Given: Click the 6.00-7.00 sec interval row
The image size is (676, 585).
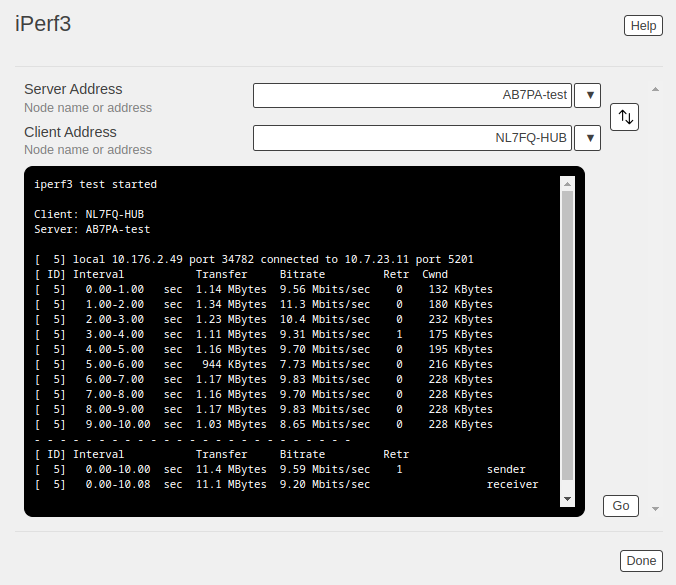Looking at the screenshot, I should pyautogui.click(x=263, y=379).
